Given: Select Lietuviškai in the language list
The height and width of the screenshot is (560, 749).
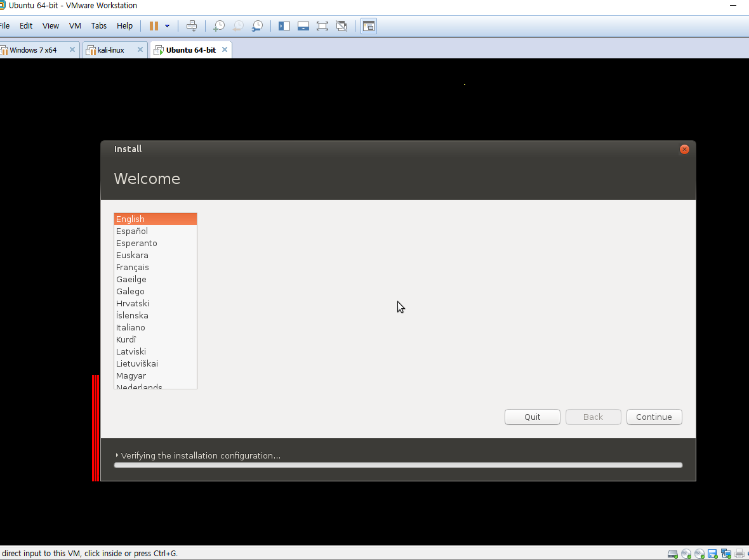Looking at the screenshot, I should coord(156,364).
